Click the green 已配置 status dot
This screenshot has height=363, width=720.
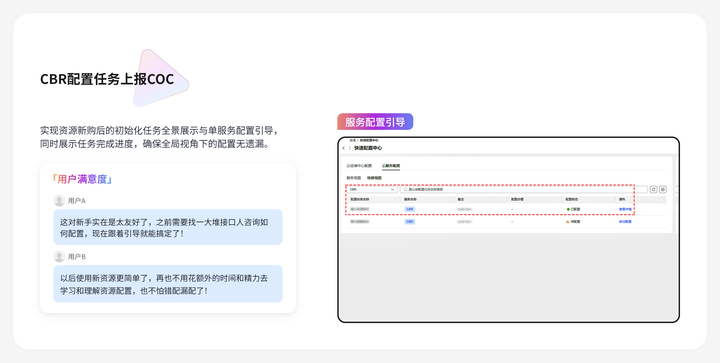(x=568, y=209)
